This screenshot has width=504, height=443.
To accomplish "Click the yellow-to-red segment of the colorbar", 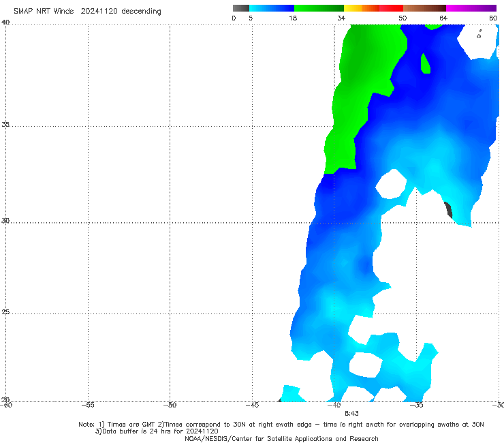I will [373, 8].
